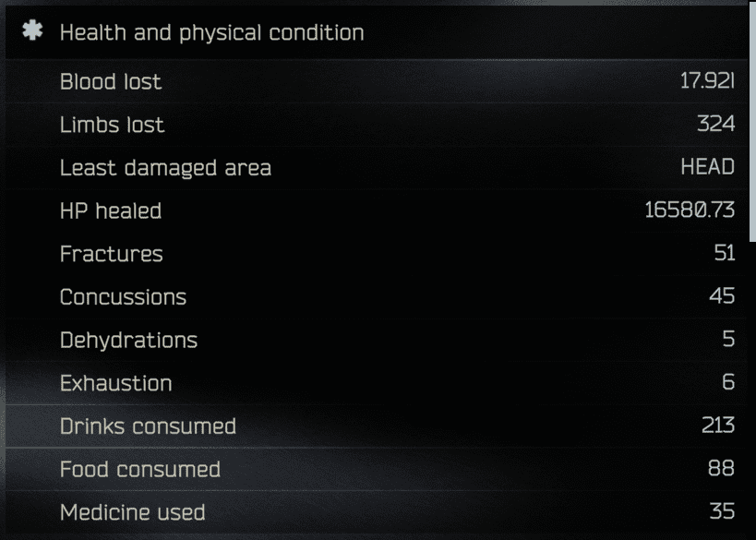Click the highlighted Drinks consumed row
The image size is (756, 540).
(376, 426)
